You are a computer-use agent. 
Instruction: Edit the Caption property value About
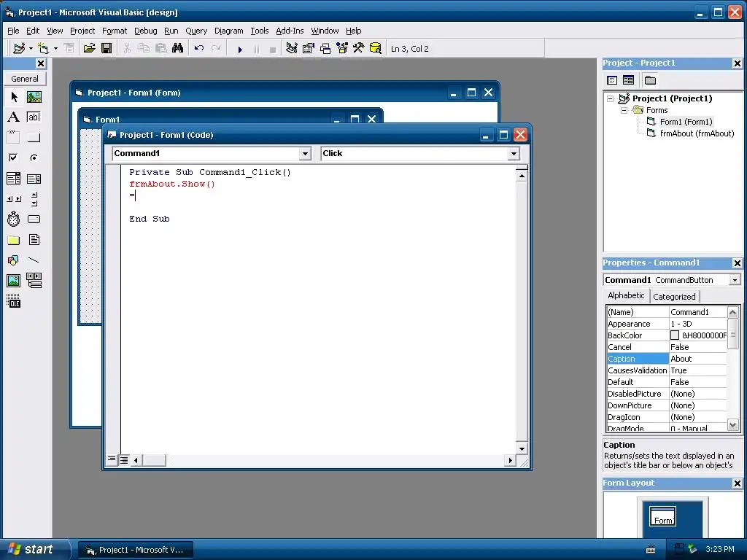coord(698,359)
